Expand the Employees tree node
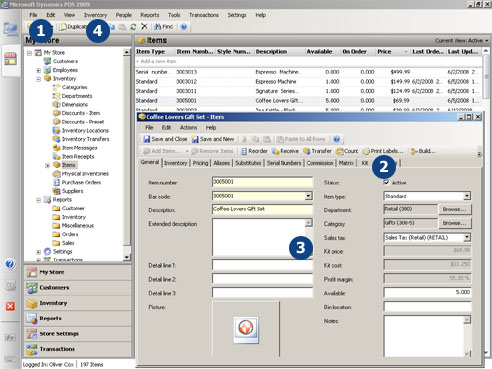 [38, 70]
